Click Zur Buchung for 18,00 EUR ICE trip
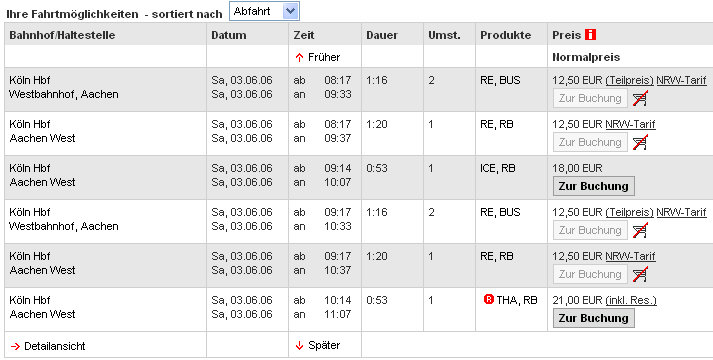Viewport: 713px width, 360px height. [x=593, y=186]
